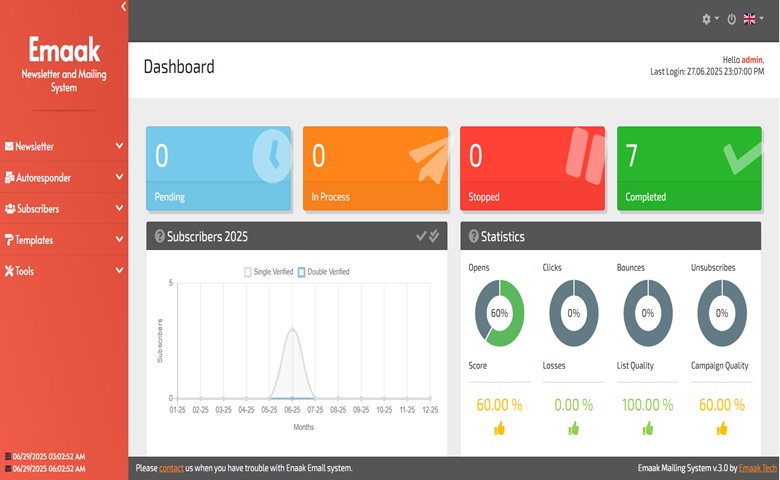Open the In Process campaigns card
The image size is (780, 480).
375,168
